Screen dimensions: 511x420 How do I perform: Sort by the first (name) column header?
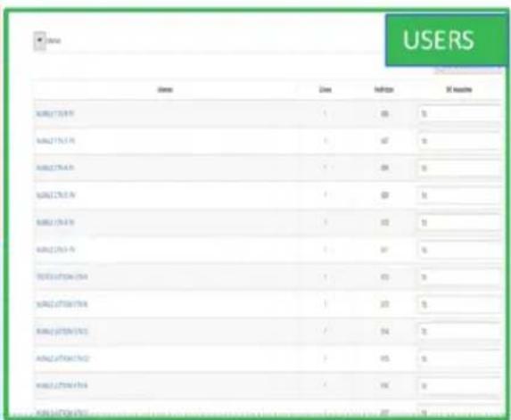coord(165,89)
